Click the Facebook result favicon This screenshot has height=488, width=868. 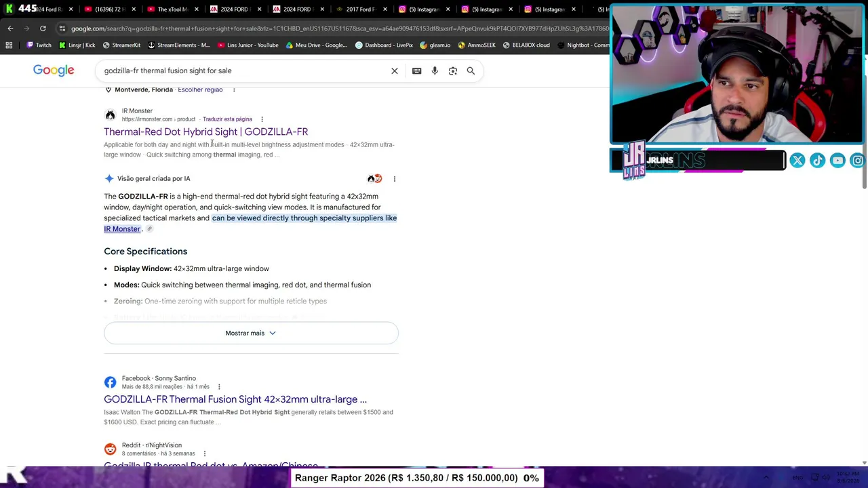(110, 382)
